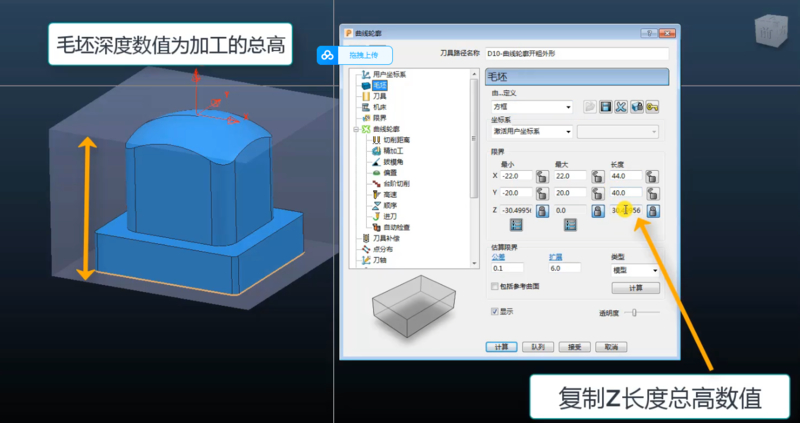Select the 刀具 item in strategy tree
Screen dimensions: 800x423
coord(378,96)
